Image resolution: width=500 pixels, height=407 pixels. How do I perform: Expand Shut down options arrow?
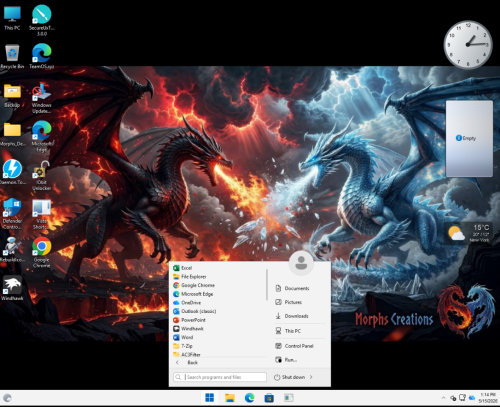tap(311, 377)
